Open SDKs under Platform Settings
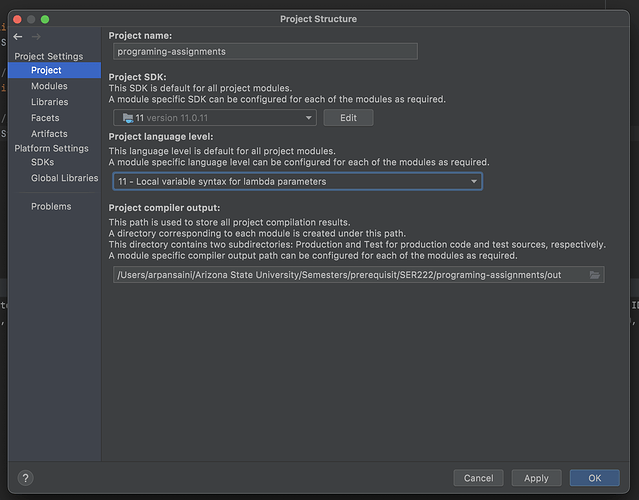This screenshot has width=639, height=500. tap(43, 162)
